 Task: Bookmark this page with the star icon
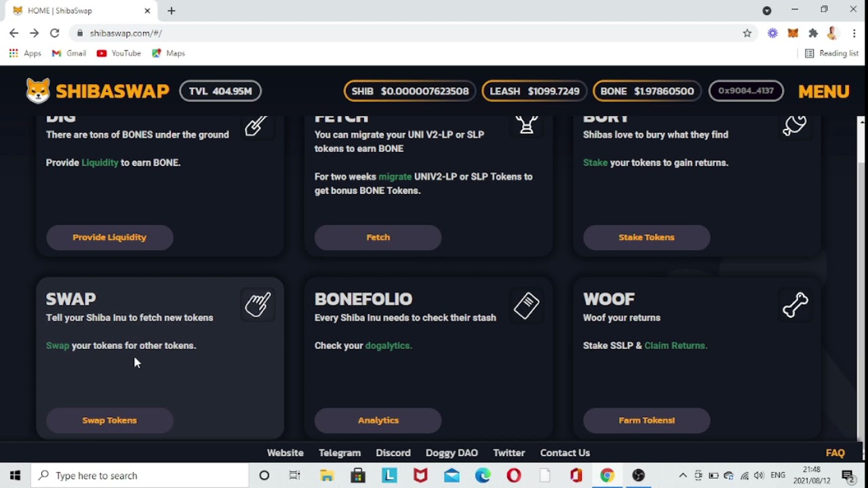[x=747, y=33]
